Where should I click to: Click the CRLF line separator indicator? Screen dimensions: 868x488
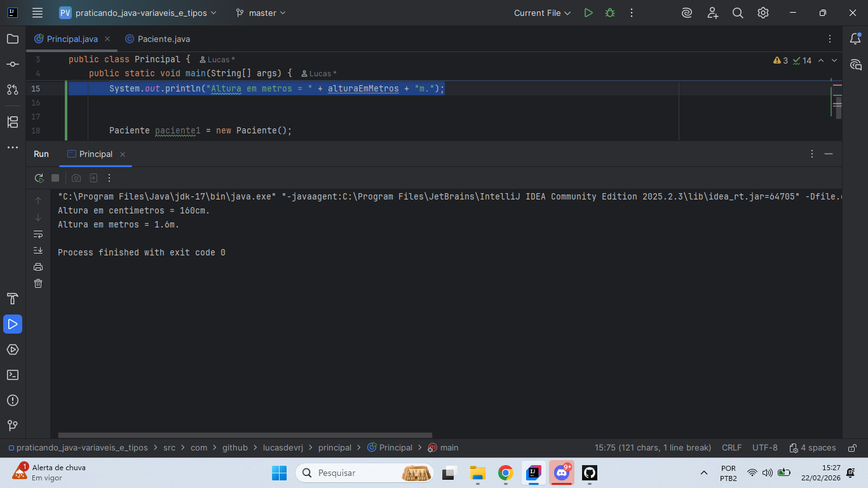(x=731, y=448)
